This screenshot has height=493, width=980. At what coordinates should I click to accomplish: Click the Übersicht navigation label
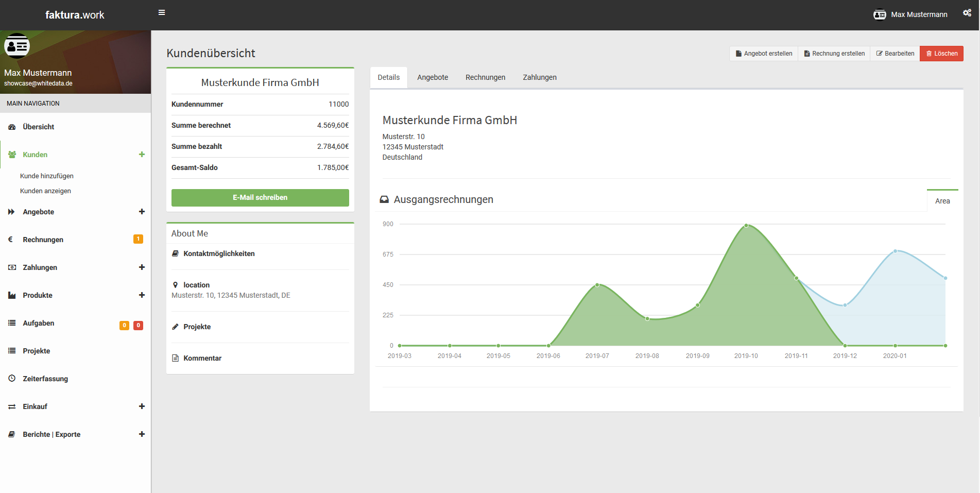click(39, 127)
